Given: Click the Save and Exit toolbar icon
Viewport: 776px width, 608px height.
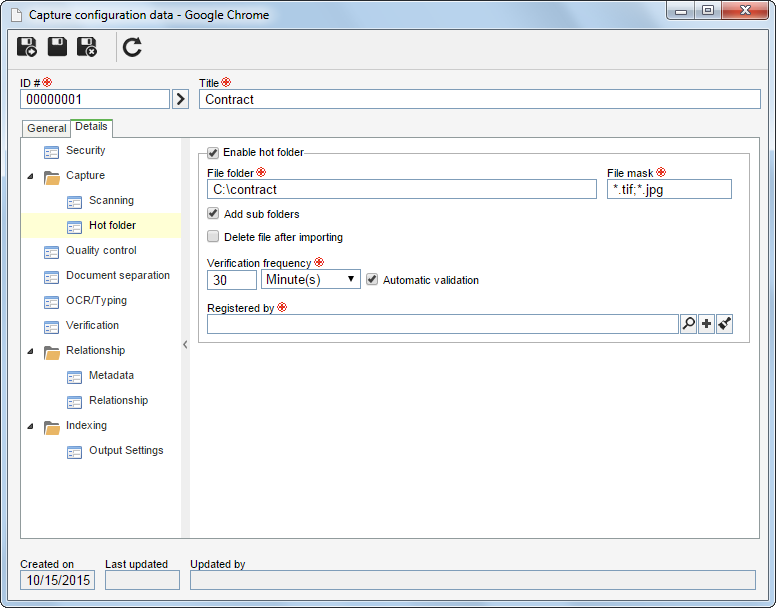Looking at the screenshot, I should 87,47.
